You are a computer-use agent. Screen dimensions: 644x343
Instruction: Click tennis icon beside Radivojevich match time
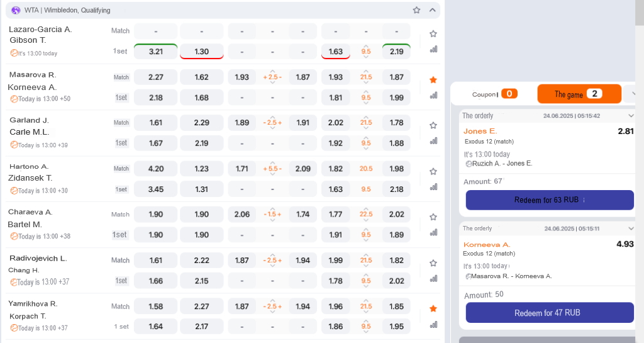tap(14, 282)
